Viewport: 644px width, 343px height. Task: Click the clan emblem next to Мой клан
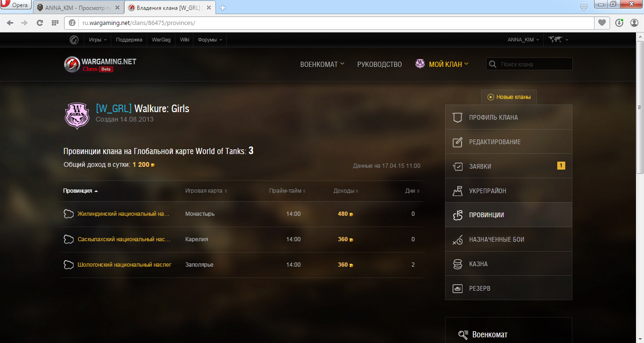tap(420, 64)
